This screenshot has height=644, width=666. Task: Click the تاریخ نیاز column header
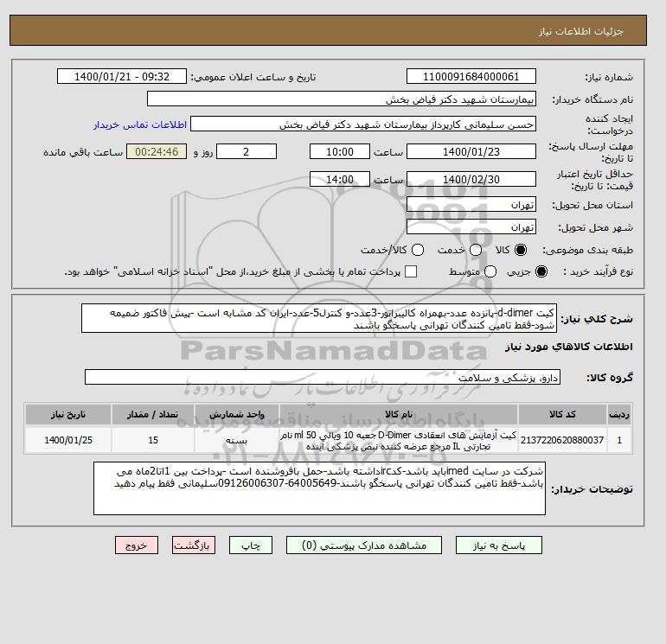(68, 414)
